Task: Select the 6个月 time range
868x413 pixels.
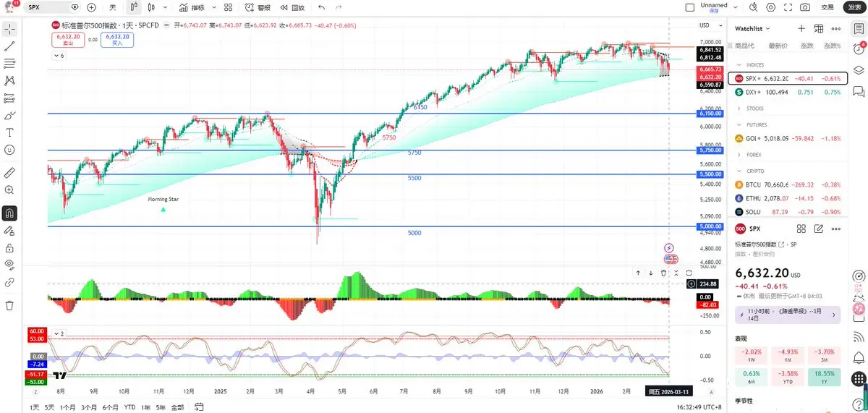Action: (x=110, y=407)
